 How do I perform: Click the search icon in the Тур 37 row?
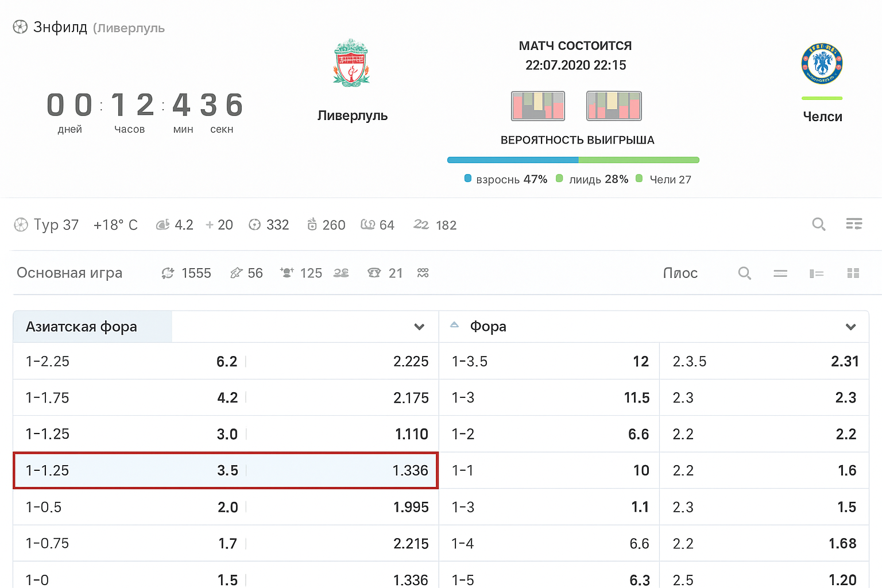819,224
